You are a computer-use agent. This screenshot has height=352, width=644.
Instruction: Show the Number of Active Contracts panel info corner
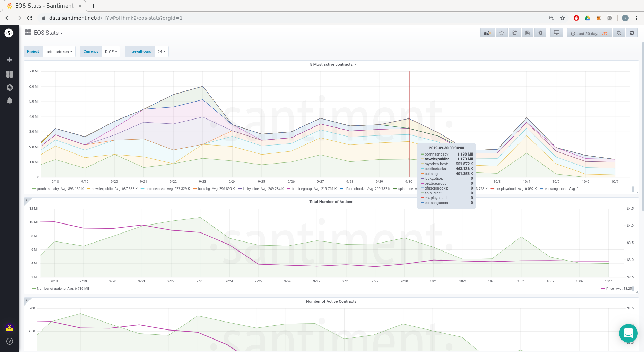tap(26, 300)
